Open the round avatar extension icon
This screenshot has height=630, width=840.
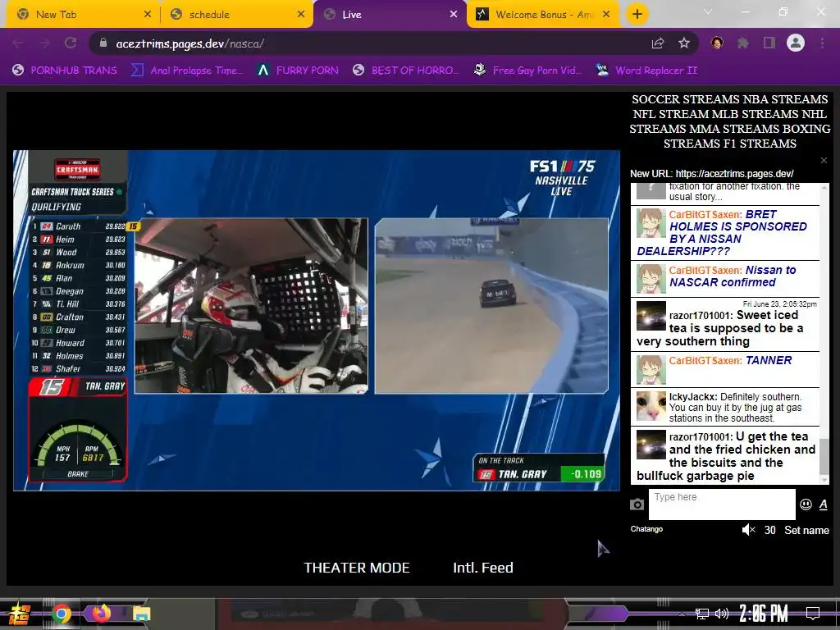[x=717, y=43]
